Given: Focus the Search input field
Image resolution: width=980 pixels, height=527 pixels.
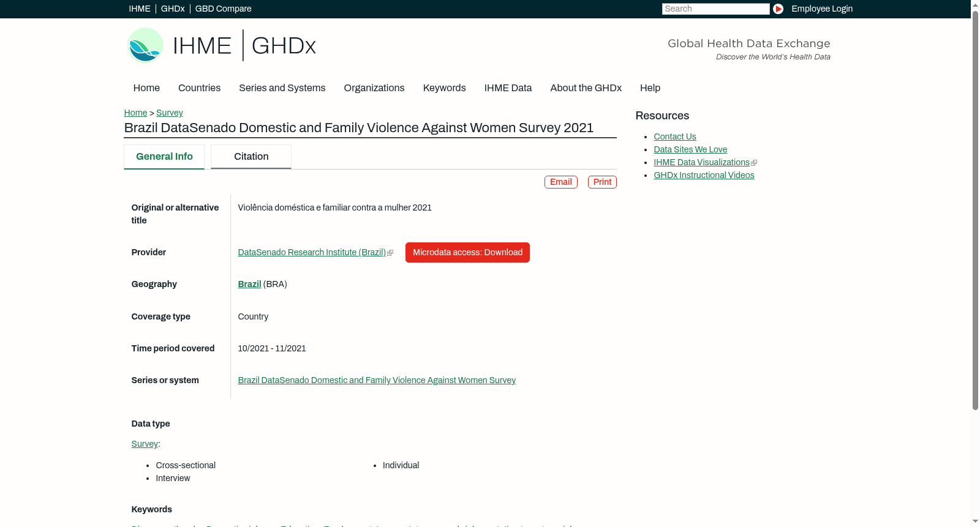Looking at the screenshot, I should pyautogui.click(x=715, y=9).
